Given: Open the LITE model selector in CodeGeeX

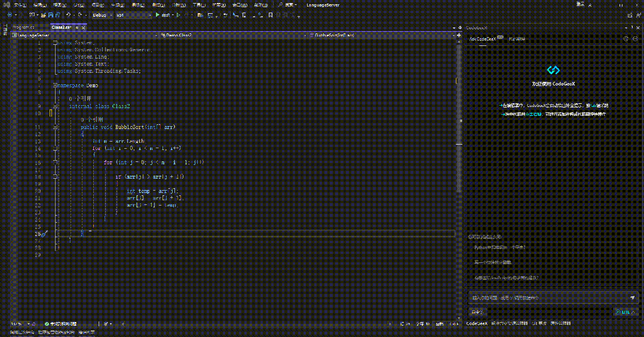Looking at the screenshot, I should [625, 312].
